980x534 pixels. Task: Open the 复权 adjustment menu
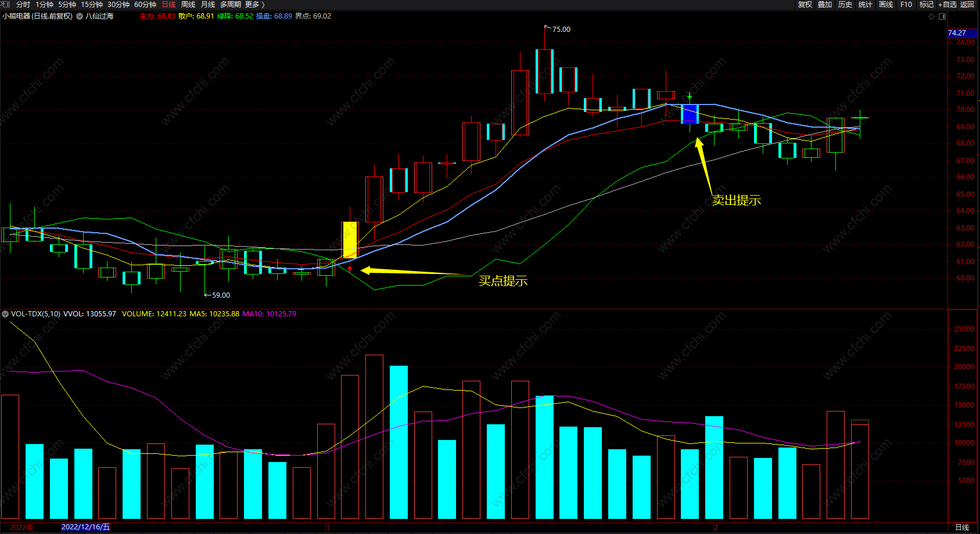click(x=805, y=4)
